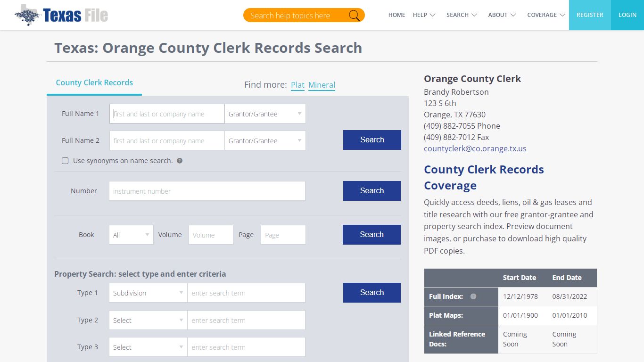Open Full Name 2 Grantor/Grantee dropdown
Viewport: 644px width, 362px height.
(x=265, y=140)
